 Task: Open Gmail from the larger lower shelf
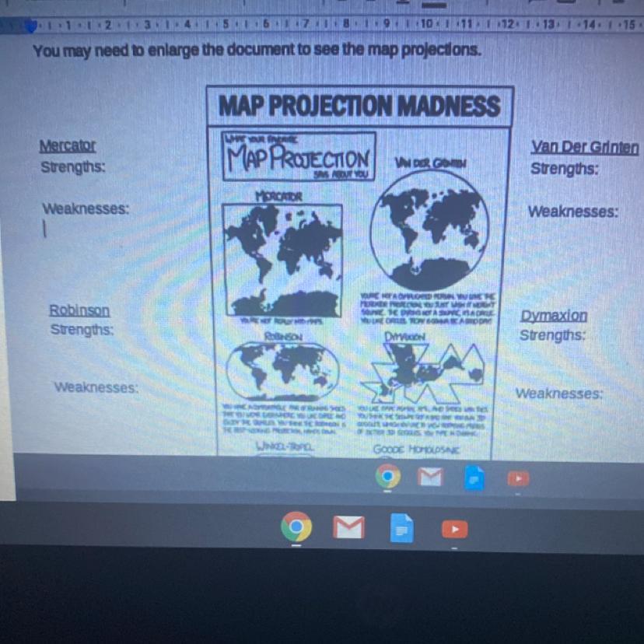pos(348,527)
